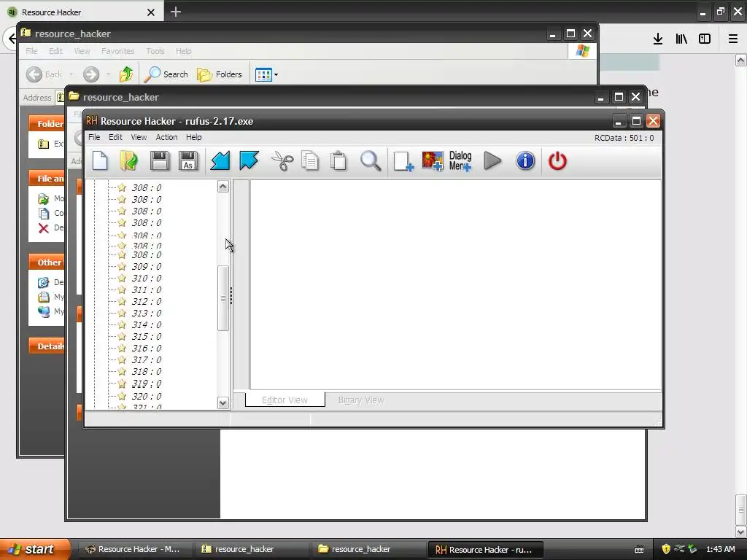Viewport: 747px width, 560px height.
Task: Click the New blank script icon
Action: [x=100, y=160]
